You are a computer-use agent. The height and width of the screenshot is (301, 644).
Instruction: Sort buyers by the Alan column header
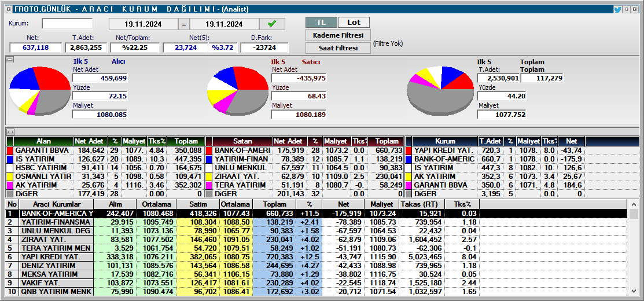(43, 141)
